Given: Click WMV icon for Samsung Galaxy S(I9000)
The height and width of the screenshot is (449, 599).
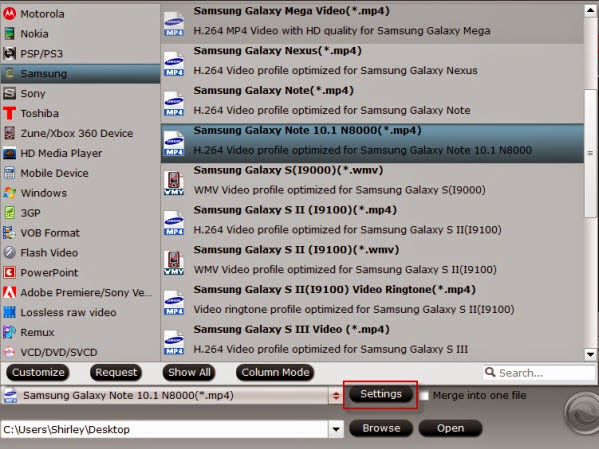Looking at the screenshot, I should (174, 183).
